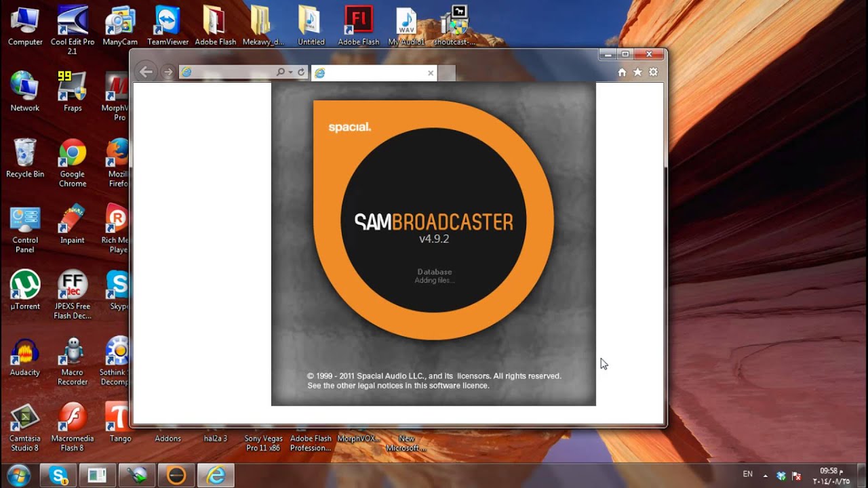
Task: Click the Internet Explorer taskbar button
Action: pyautogui.click(x=216, y=475)
